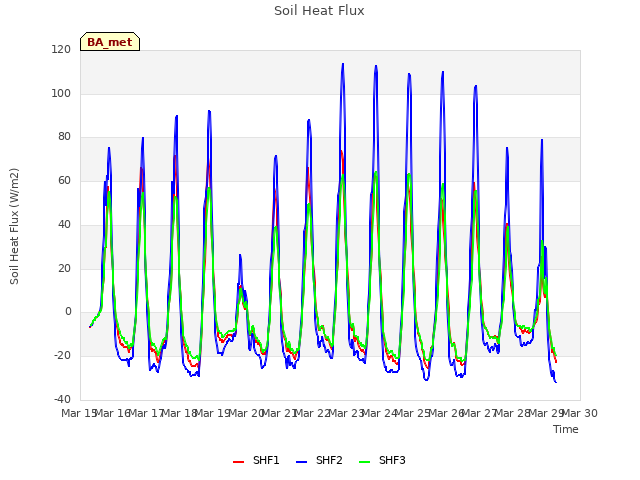Screen dimensions: 640x480
Task: Click the Mar 23 x-axis label
Action: [346, 413]
